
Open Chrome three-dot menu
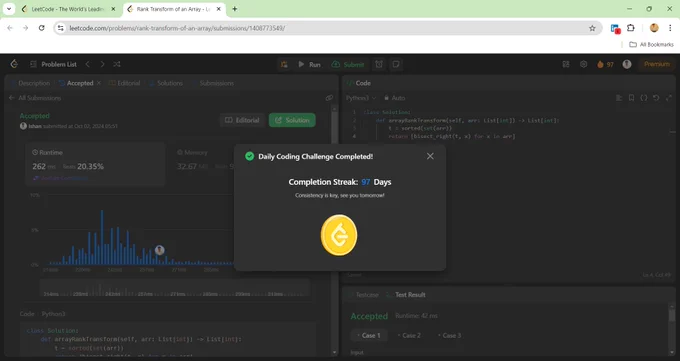pyautogui.click(x=670, y=28)
